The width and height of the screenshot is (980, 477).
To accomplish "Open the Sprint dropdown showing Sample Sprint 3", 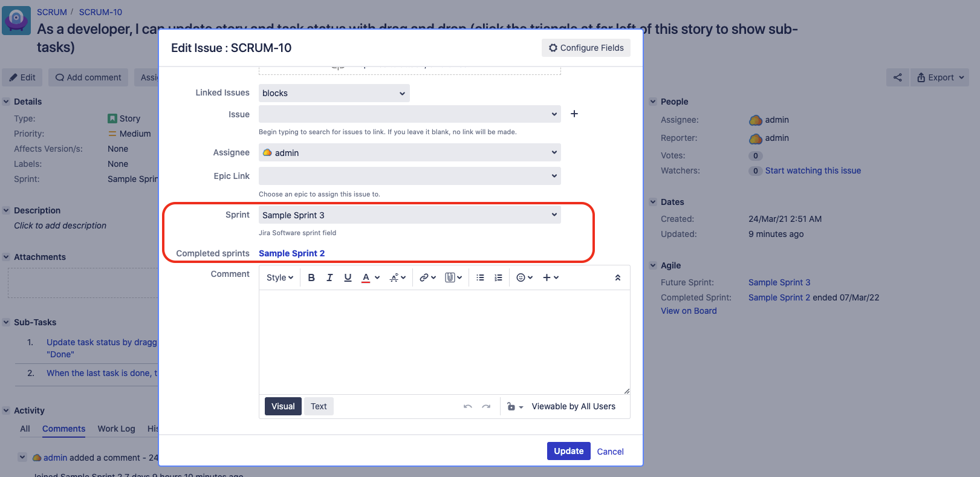I will pos(410,215).
